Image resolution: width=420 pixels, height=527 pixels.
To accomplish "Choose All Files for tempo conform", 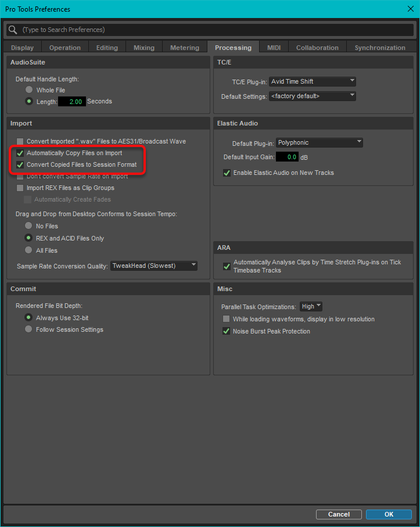I will [x=28, y=250].
